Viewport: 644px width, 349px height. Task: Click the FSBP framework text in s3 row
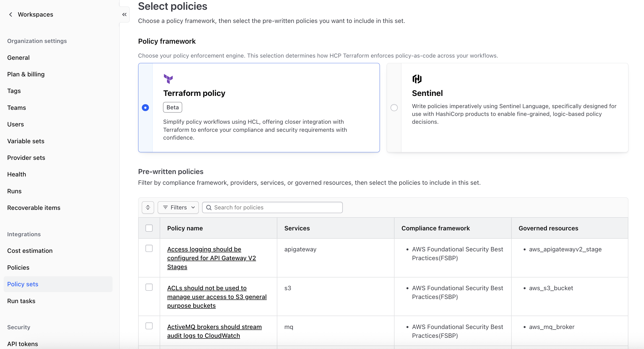457,292
